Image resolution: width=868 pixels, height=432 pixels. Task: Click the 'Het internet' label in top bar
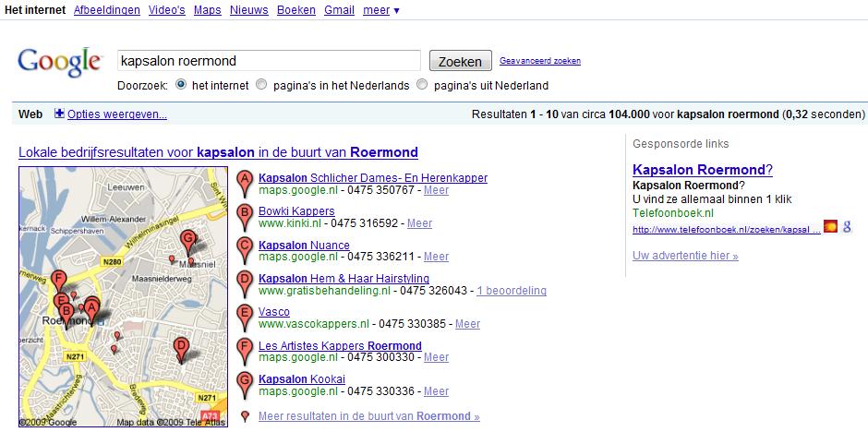click(35, 10)
